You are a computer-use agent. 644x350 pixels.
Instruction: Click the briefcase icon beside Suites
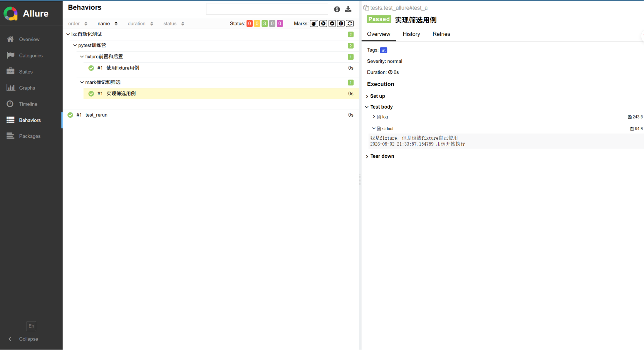coord(10,71)
